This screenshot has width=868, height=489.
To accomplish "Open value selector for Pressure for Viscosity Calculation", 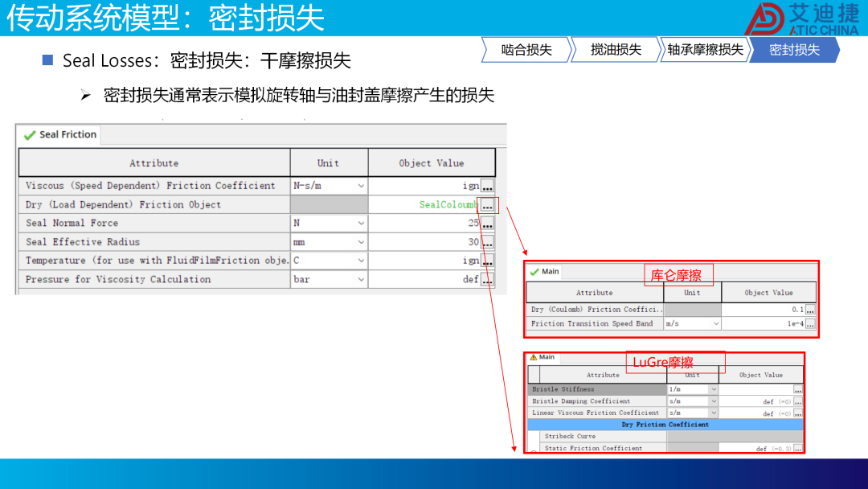I will pos(487,280).
